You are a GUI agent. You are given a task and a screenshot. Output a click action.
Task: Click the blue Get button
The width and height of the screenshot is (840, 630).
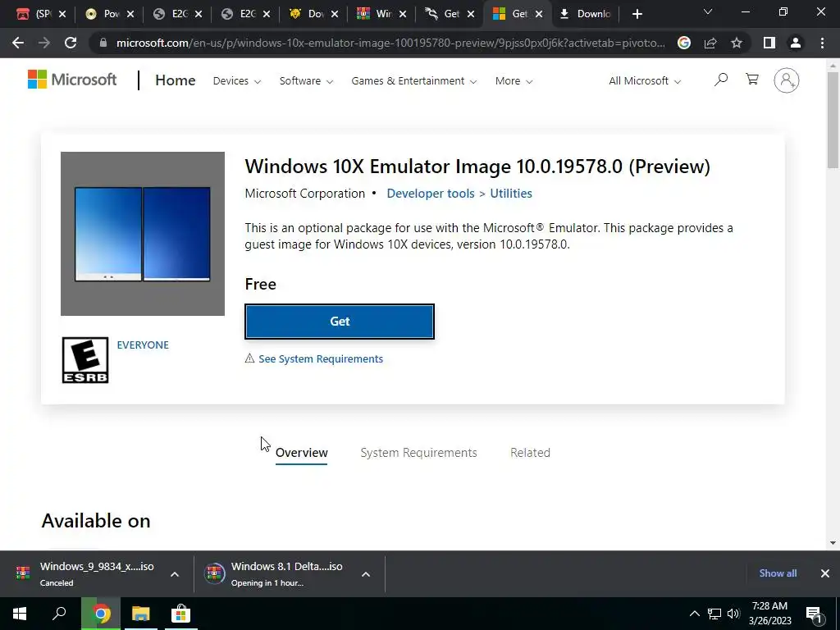pos(340,322)
